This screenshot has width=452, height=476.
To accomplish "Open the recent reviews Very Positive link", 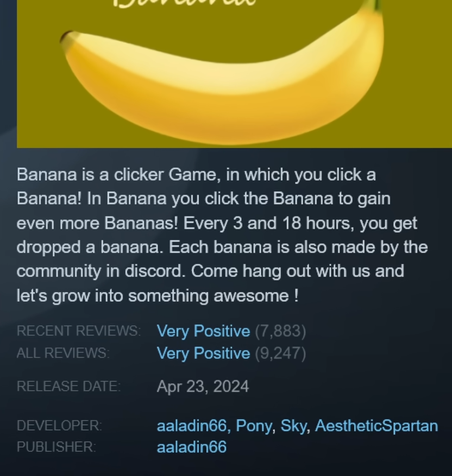I will (x=203, y=331).
